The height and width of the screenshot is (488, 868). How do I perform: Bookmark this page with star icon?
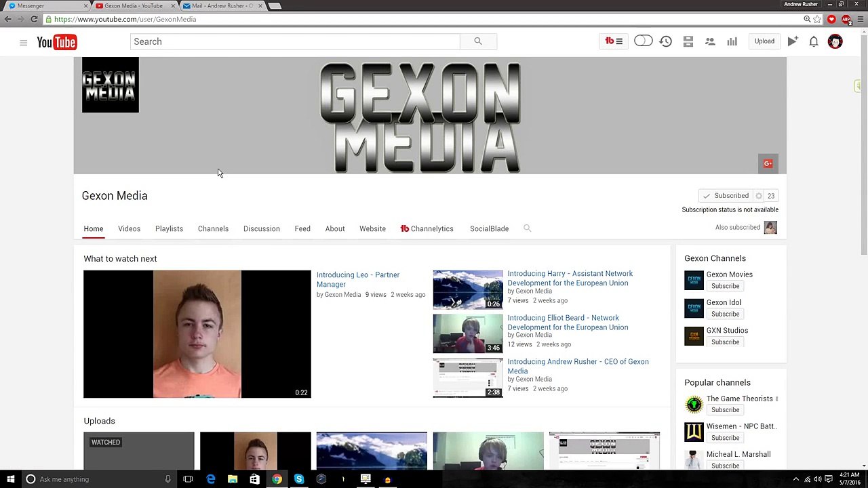pos(818,19)
